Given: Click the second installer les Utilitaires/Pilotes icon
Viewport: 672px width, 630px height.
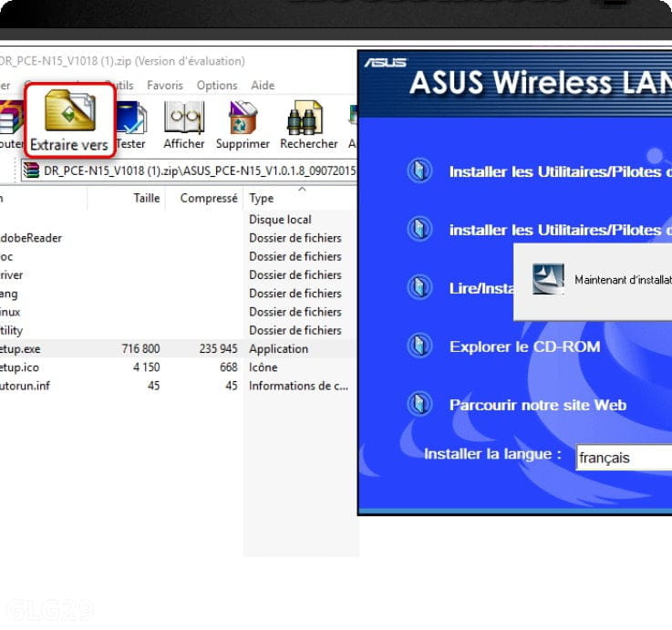Looking at the screenshot, I should click(x=419, y=229).
